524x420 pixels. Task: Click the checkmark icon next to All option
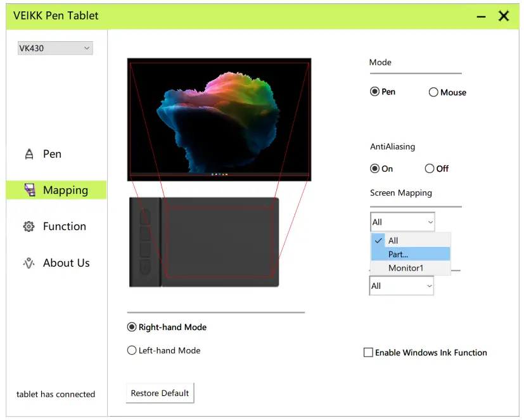click(378, 241)
